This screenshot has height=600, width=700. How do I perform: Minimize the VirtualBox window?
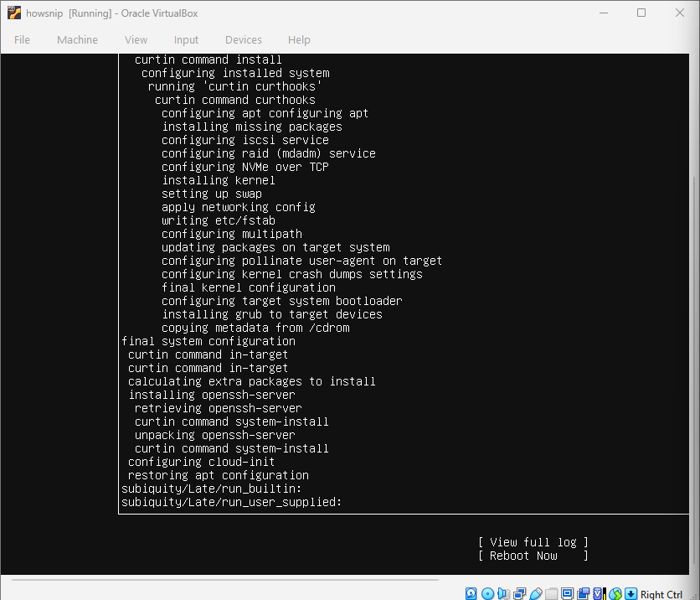tap(604, 13)
